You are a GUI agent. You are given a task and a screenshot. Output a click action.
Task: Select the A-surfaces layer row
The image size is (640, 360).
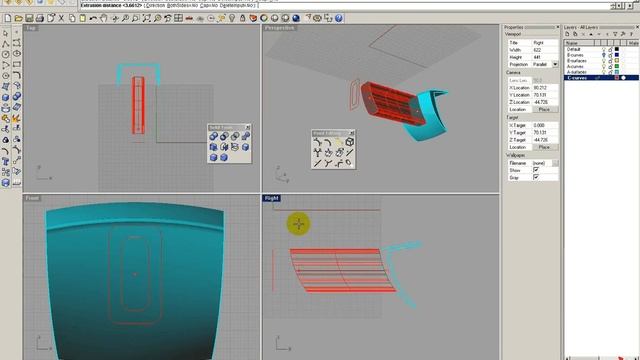(x=601, y=72)
